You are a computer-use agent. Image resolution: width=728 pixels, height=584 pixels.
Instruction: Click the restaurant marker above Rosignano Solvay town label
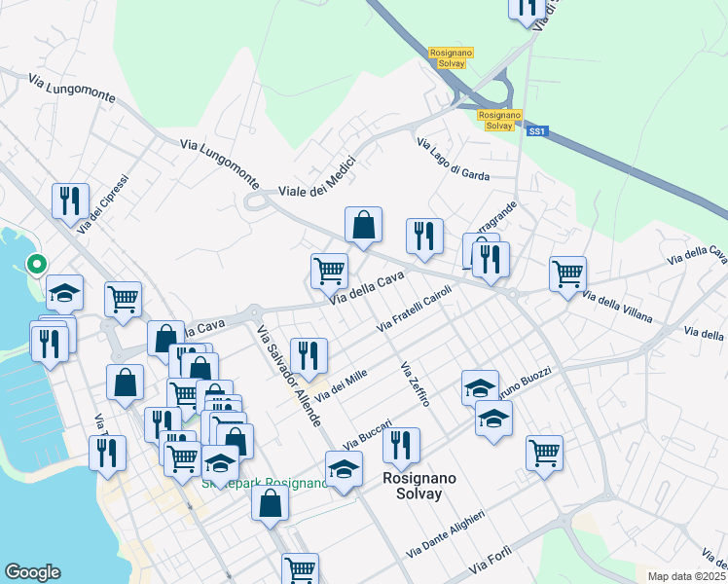pyautogui.click(x=401, y=445)
